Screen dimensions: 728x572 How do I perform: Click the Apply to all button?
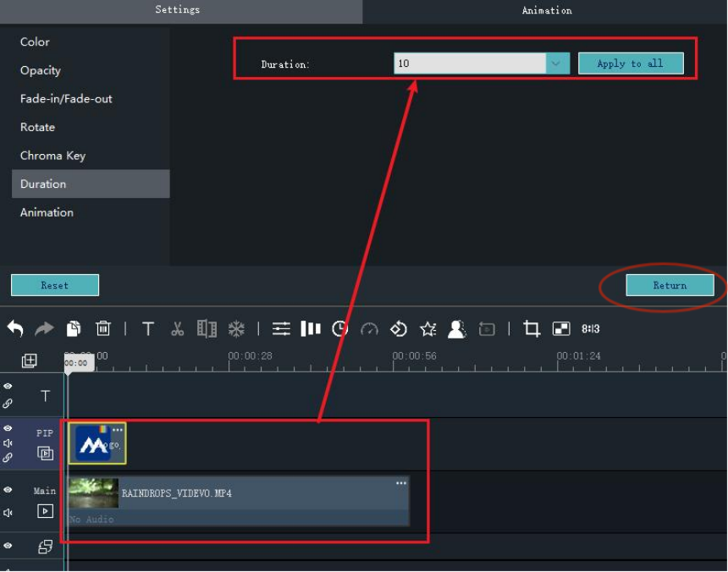(631, 63)
